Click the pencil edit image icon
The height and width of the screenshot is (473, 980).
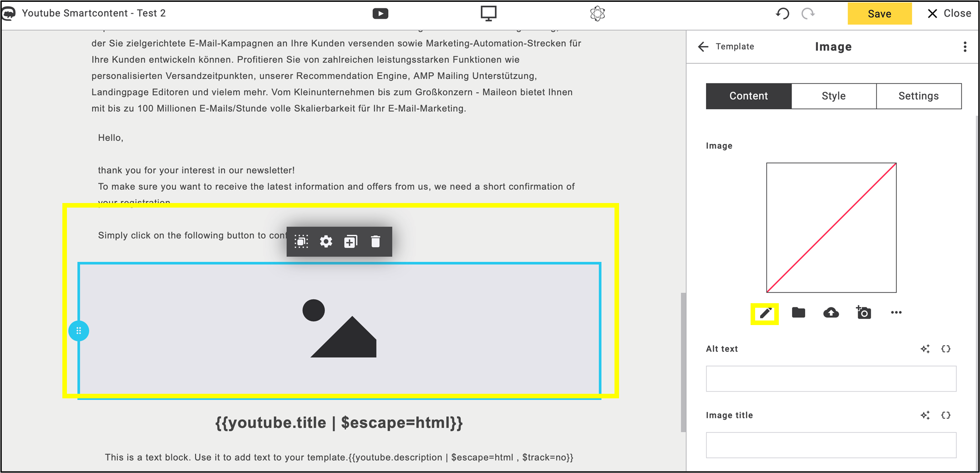tap(765, 313)
